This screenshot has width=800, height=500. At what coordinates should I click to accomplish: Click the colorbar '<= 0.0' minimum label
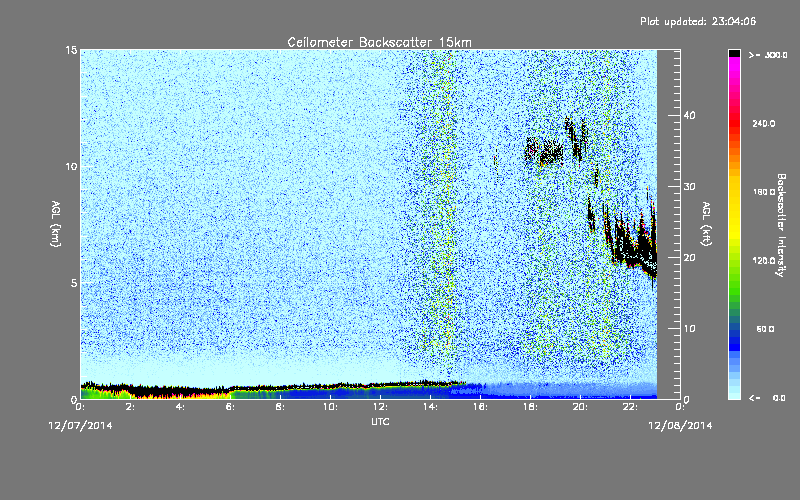coord(767,398)
